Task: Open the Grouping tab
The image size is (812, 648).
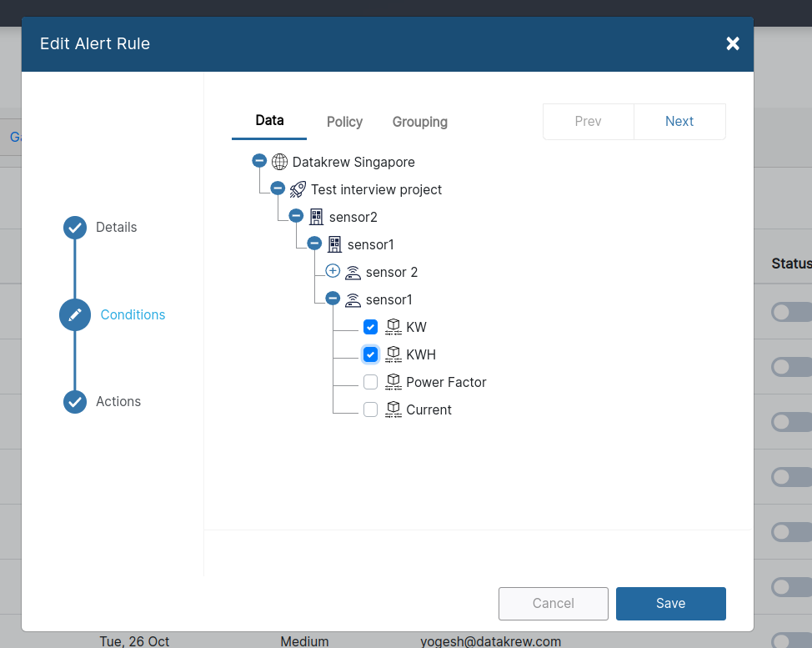Action: point(419,122)
